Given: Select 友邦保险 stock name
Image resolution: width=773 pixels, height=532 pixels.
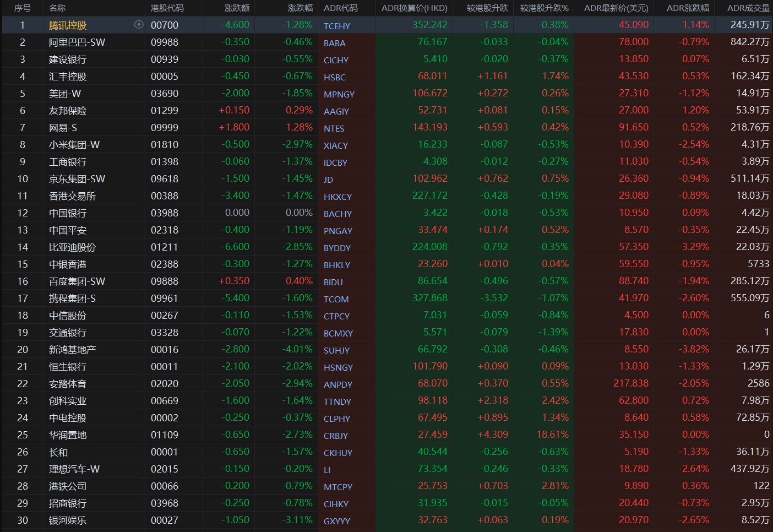Looking at the screenshot, I should coord(68,111).
